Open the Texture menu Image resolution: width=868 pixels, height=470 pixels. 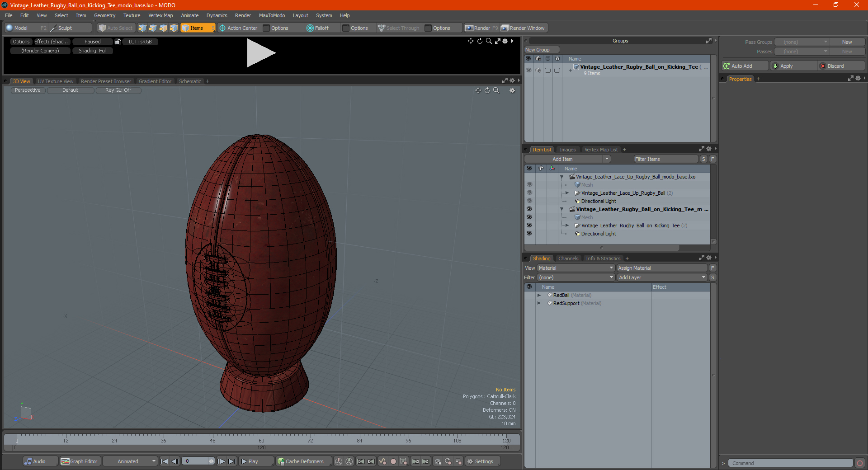point(132,15)
